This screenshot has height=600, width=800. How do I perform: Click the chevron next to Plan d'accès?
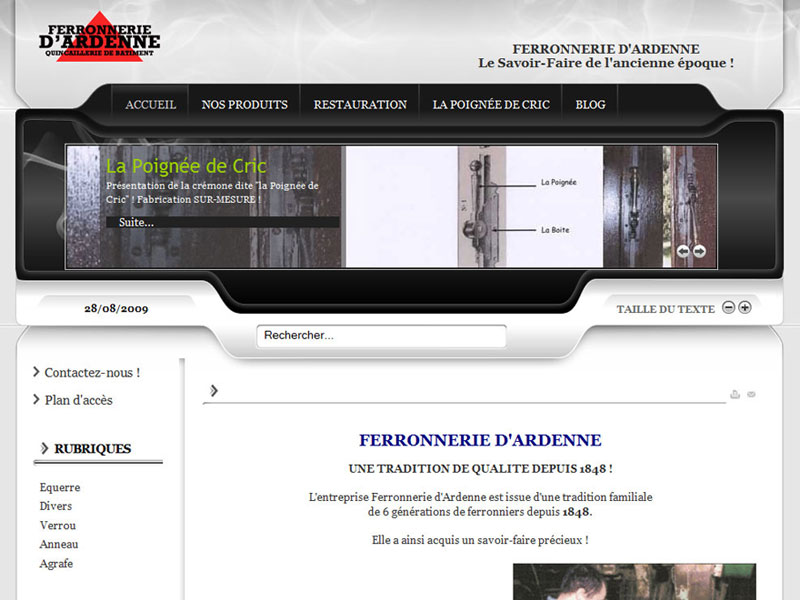pyautogui.click(x=36, y=399)
